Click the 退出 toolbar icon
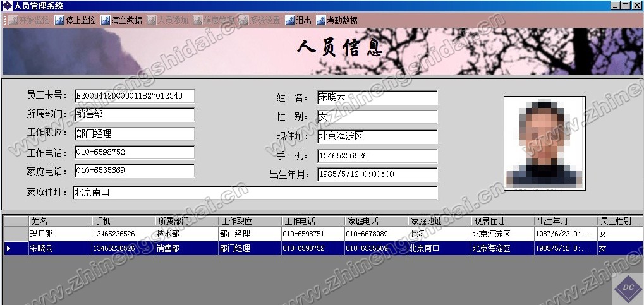 (x=290, y=20)
